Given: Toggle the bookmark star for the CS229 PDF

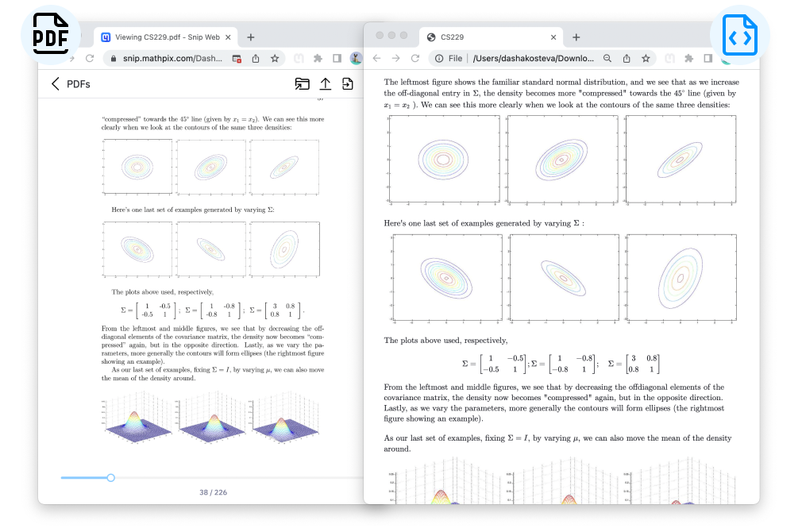Looking at the screenshot, I should pyautogui.click(x=646, y=58).
